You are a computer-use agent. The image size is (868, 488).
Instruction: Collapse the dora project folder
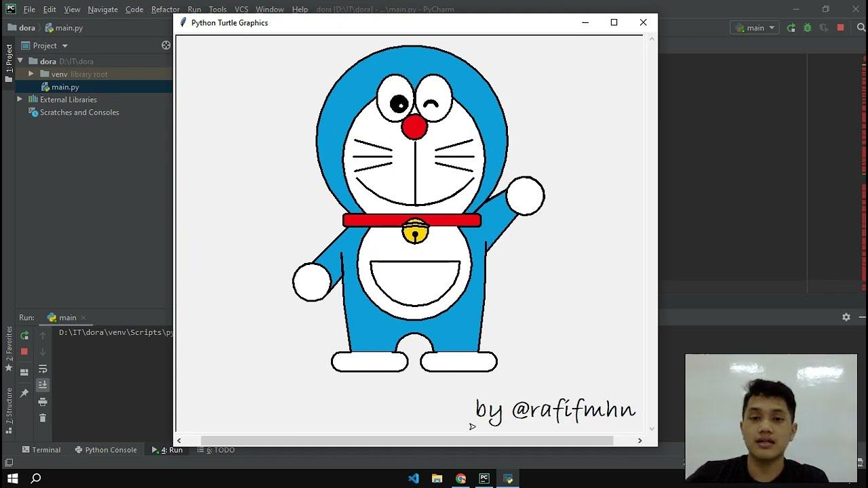pyautogui.click(x=20, y=61)
